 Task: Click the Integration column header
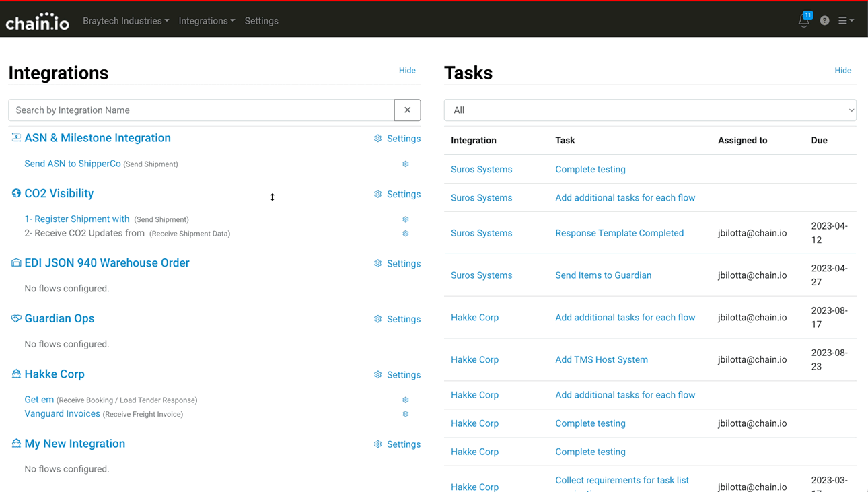click(x=474, y=141)
